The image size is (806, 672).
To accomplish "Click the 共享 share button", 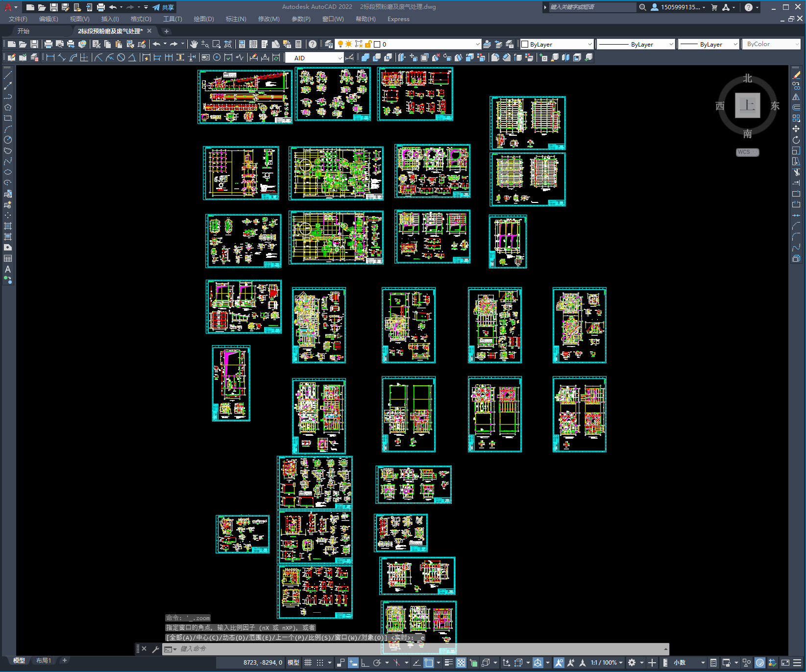I will click(x=163, y=7).
